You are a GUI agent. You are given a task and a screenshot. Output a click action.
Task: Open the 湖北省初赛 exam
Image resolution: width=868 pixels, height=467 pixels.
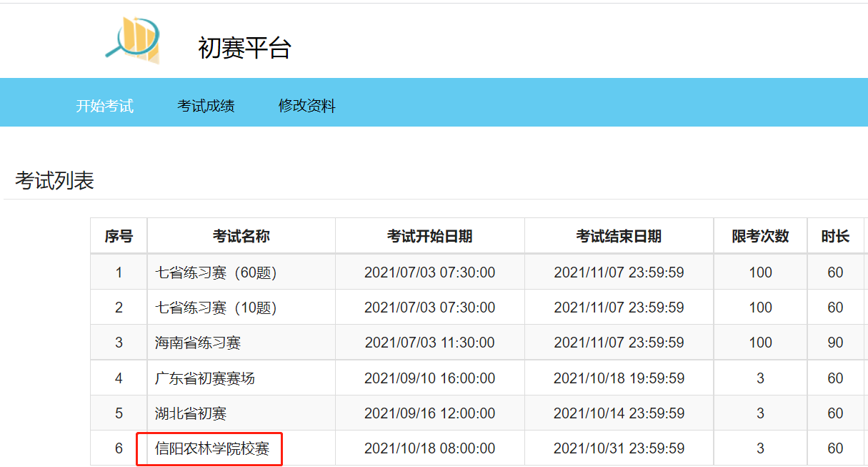pos(191,413)
